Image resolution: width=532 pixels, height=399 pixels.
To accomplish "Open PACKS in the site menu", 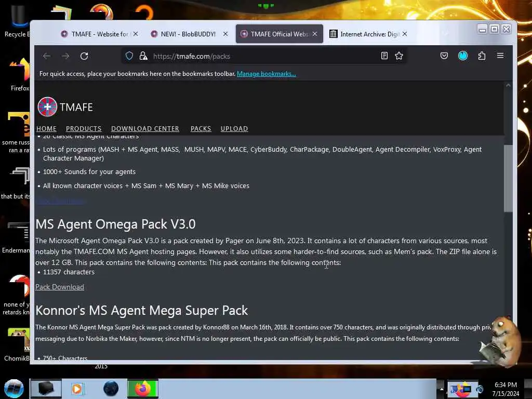I will click(x=201, y=129).
